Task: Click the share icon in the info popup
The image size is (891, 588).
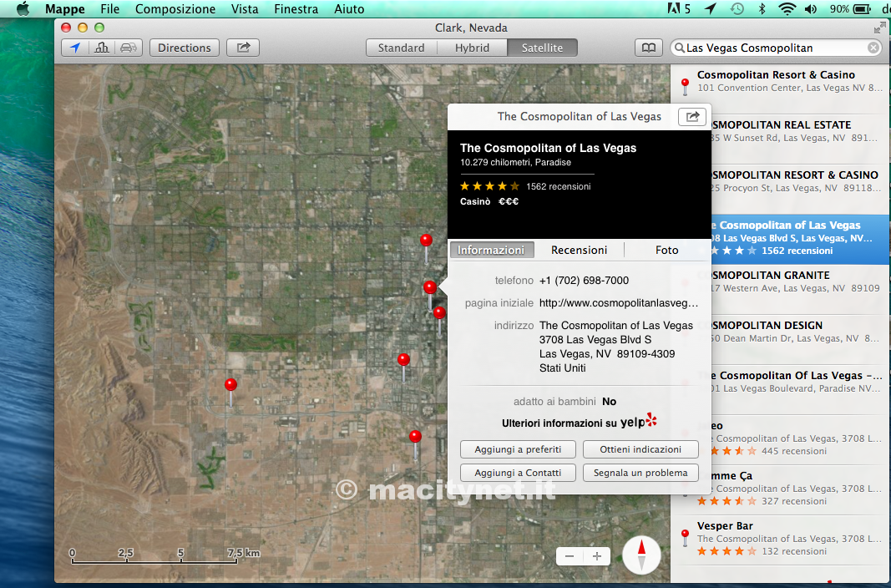Action: coord(692,116)
